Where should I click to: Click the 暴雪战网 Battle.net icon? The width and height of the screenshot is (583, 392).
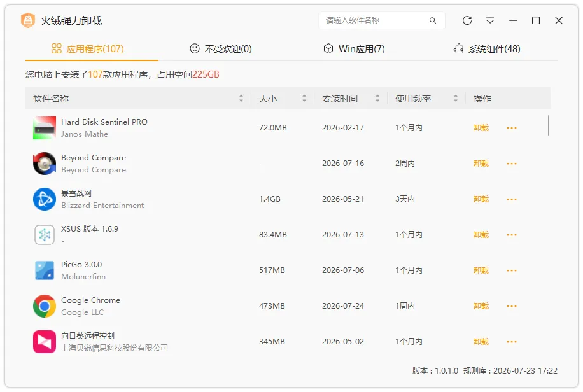pos(45,199)
